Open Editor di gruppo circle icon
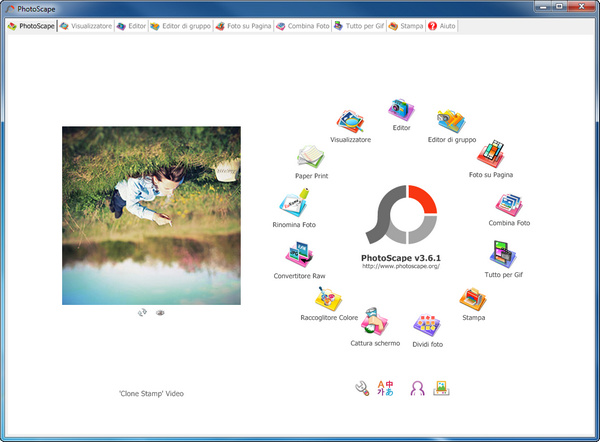Viewport: 600px width, 442px height. click(451, 121)
